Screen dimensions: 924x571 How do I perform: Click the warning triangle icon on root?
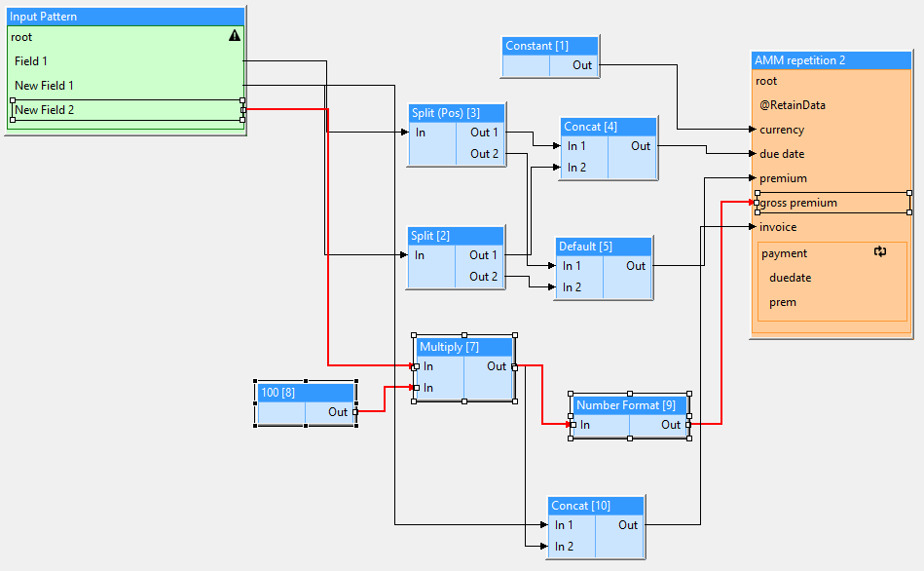pyautogui.click(x=235, y=36)
